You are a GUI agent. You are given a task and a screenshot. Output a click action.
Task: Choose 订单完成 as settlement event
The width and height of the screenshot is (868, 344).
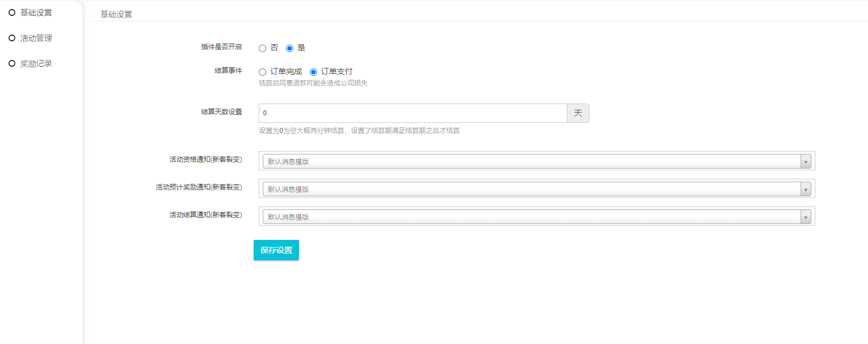tap(262, 72)
